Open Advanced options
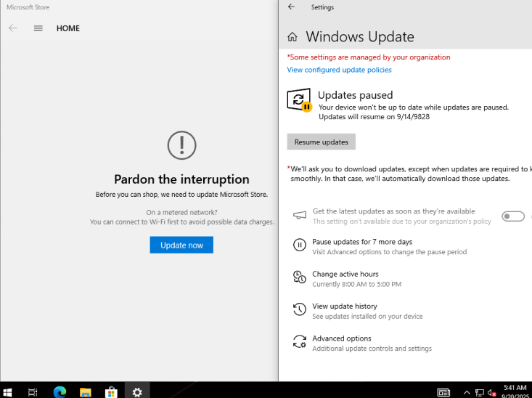This screenshot has width=532, height=398. [x=342, y=338]
